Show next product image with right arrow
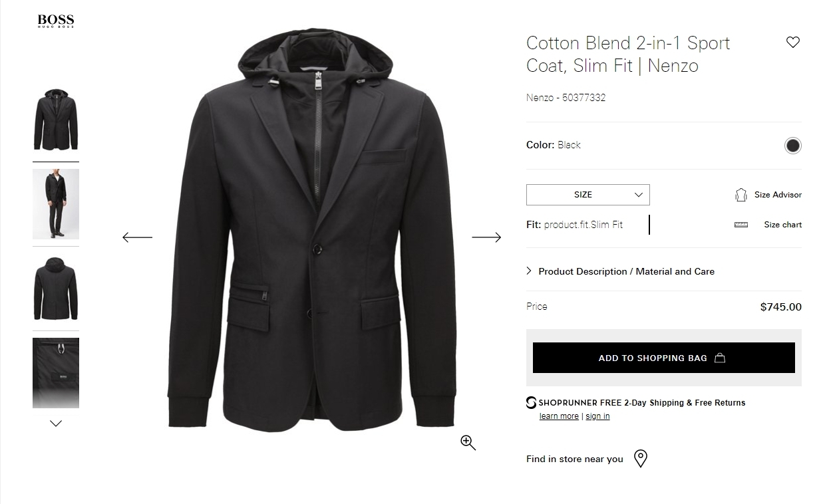 click(486, 237)
